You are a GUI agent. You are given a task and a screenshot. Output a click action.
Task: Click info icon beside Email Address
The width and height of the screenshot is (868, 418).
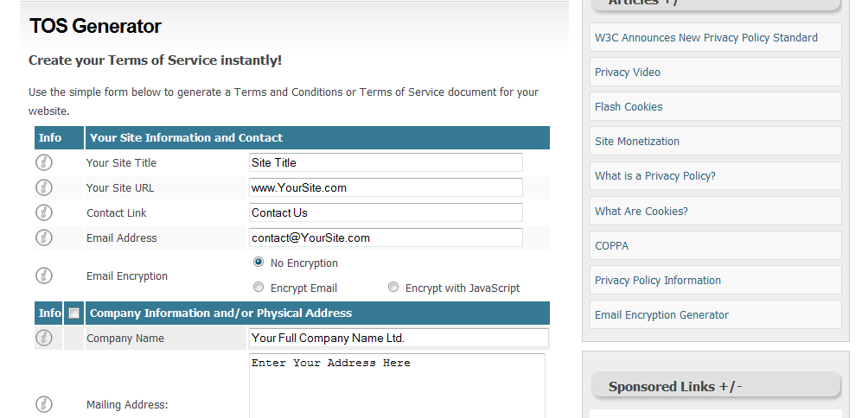(43, 237)
